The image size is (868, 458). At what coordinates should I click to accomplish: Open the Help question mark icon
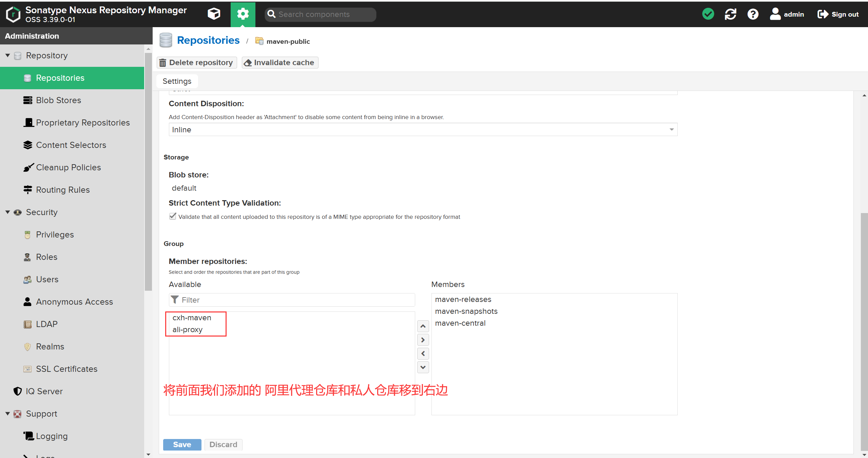[x=753, y=14]
